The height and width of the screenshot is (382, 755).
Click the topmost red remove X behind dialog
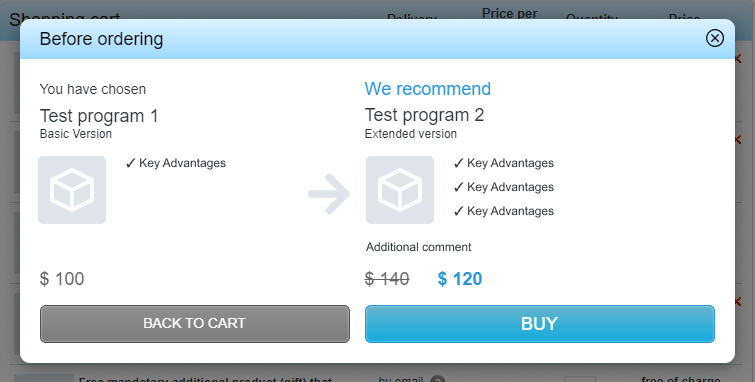tap(738, 59)
